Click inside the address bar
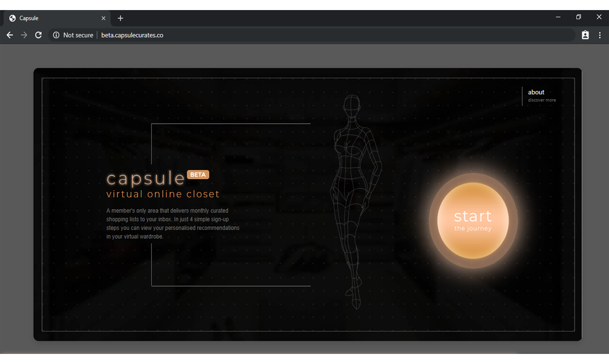609x364 pixels. pyautogui.click(x=192, y=34)
